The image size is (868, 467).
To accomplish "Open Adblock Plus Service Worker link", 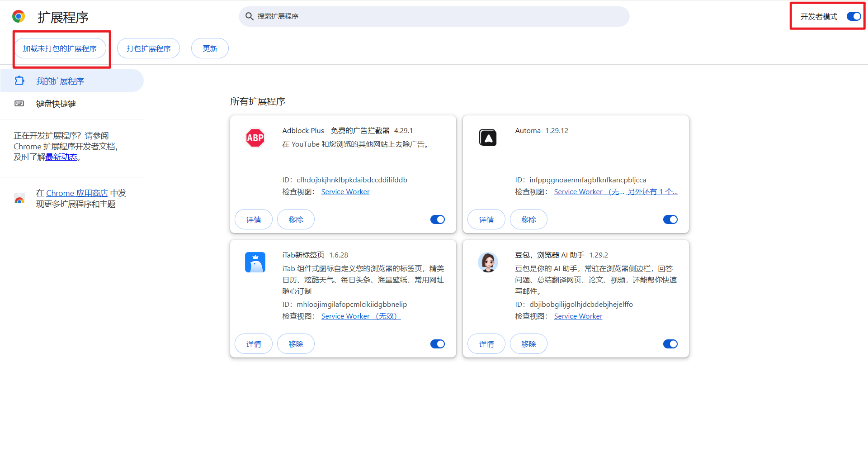I will pyautogui.click(x=345, y=192).
